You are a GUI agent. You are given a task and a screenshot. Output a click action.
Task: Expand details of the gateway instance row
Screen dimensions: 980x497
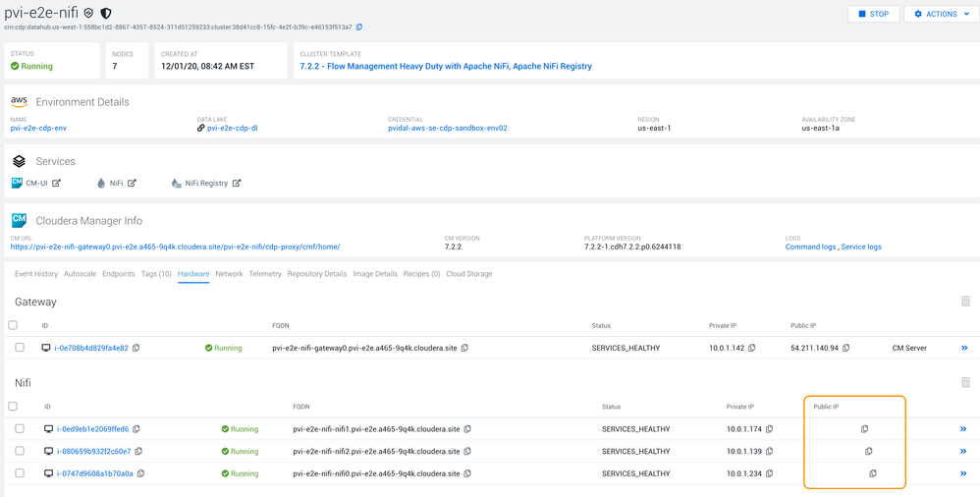pos(963,348)
